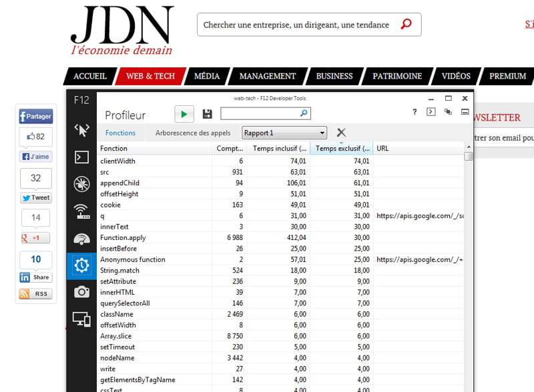Open the BUSINESS menu item
This screenshot has height=392, width=534.
click(x=334, y=76)
